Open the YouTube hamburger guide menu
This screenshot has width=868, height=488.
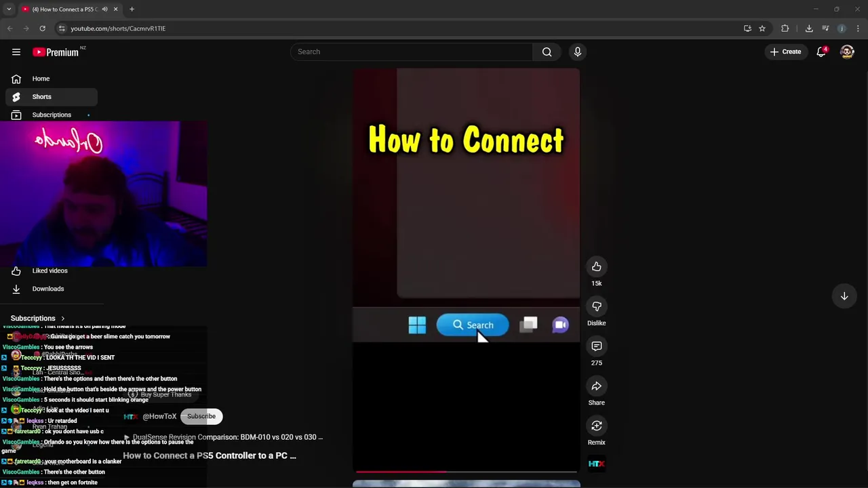click(x=16, y=52)
